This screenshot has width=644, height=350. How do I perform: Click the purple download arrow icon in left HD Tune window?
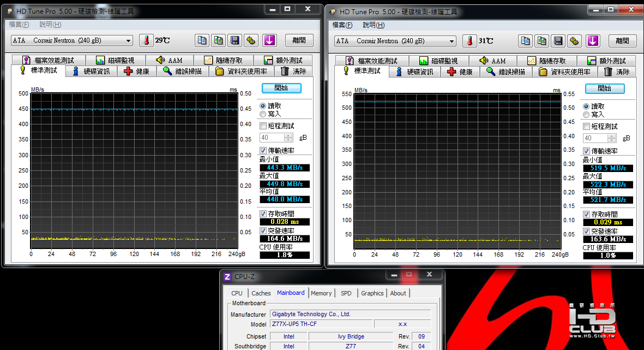(269, 40)
